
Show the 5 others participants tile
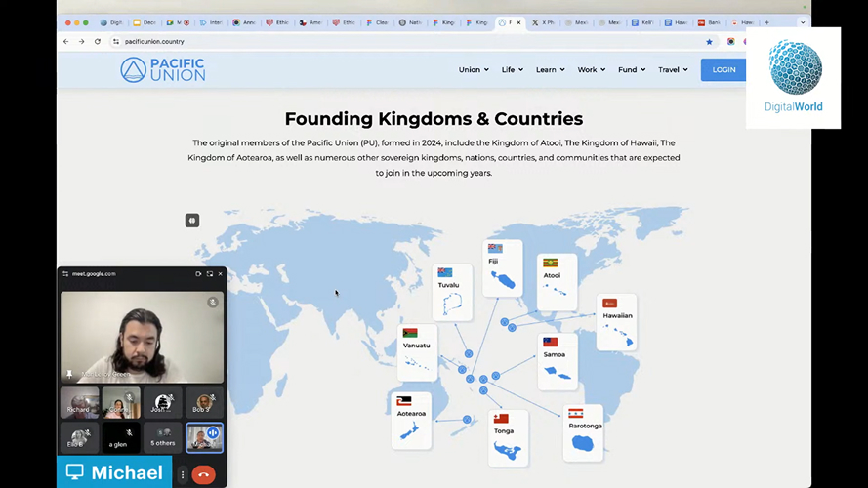(162, 437)
